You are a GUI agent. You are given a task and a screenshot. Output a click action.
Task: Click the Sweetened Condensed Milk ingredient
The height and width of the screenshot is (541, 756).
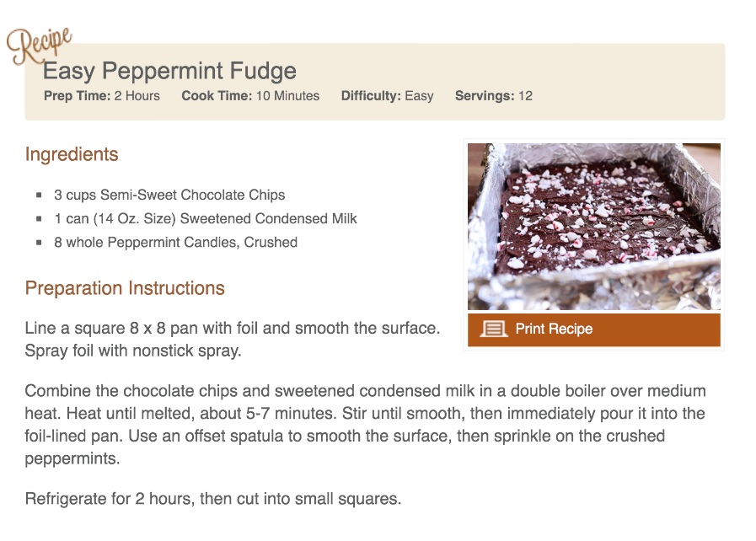coord(206,218)
